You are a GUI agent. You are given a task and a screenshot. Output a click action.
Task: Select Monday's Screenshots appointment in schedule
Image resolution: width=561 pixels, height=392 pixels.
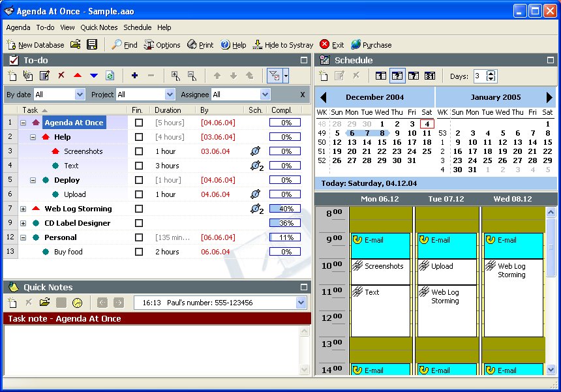point(380,272)
